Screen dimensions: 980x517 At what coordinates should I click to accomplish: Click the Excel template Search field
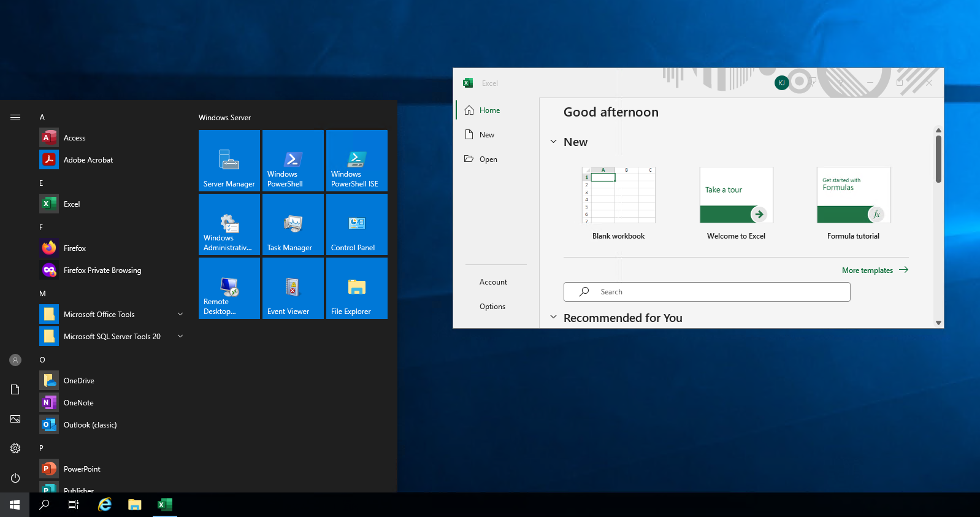[x=706, y=292]
